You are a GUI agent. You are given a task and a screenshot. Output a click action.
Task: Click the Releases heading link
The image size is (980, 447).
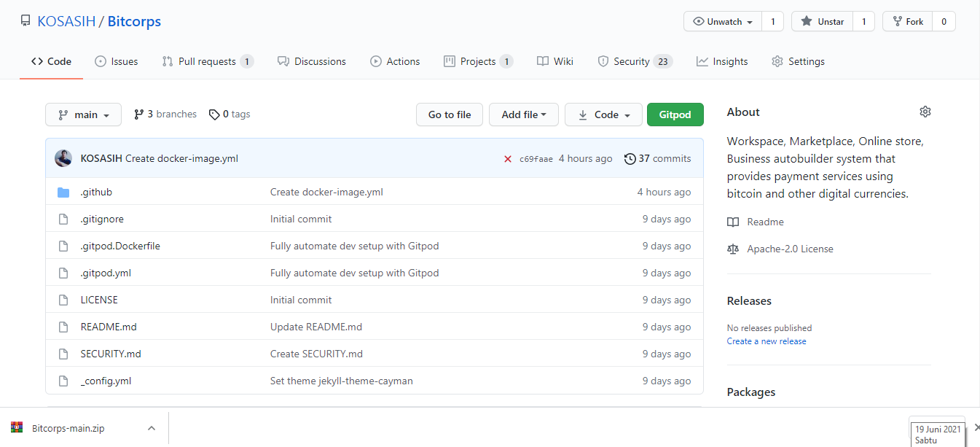[x=749, y=300]
